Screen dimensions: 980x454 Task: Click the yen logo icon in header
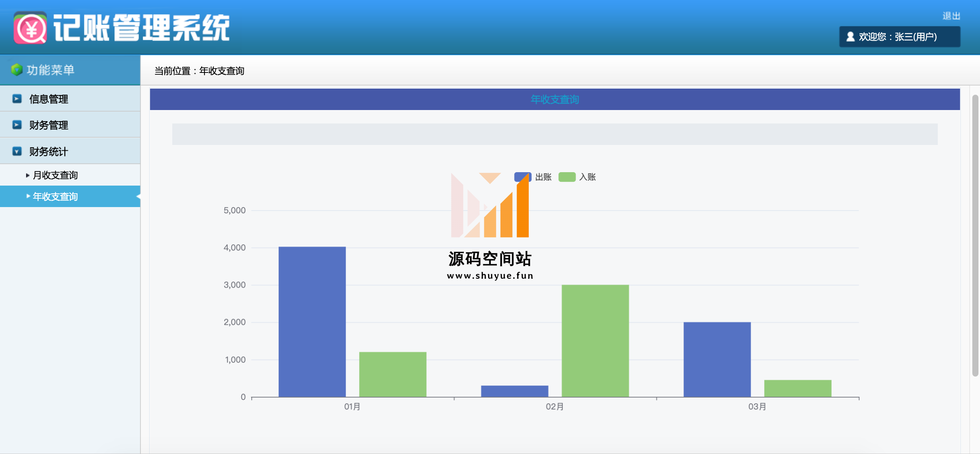point(30,28)
